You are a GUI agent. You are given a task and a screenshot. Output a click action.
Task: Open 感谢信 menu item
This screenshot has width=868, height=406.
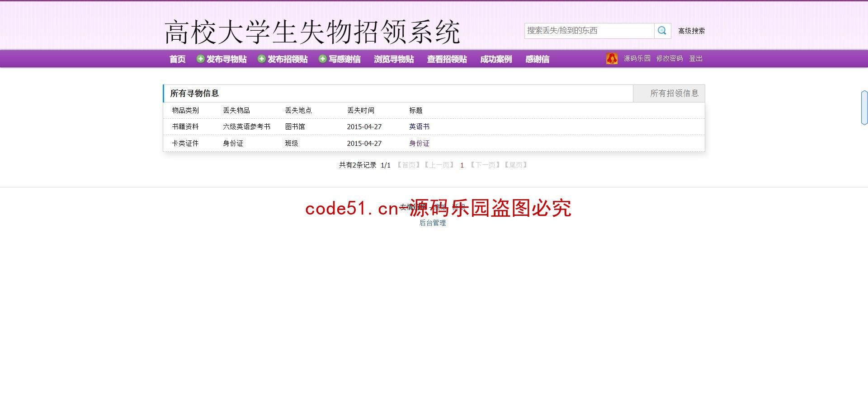click(537, 59)
